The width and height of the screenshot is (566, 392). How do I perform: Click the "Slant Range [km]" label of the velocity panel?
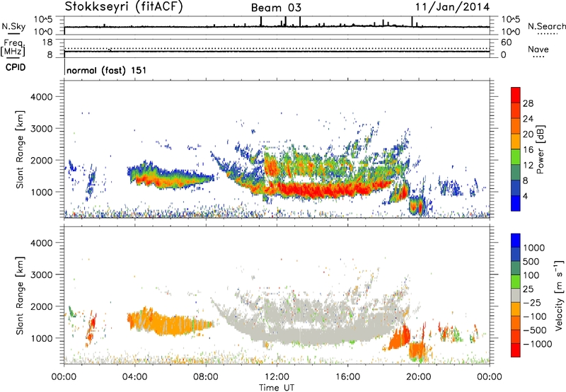pyautogui.click(x=20, y=295)
